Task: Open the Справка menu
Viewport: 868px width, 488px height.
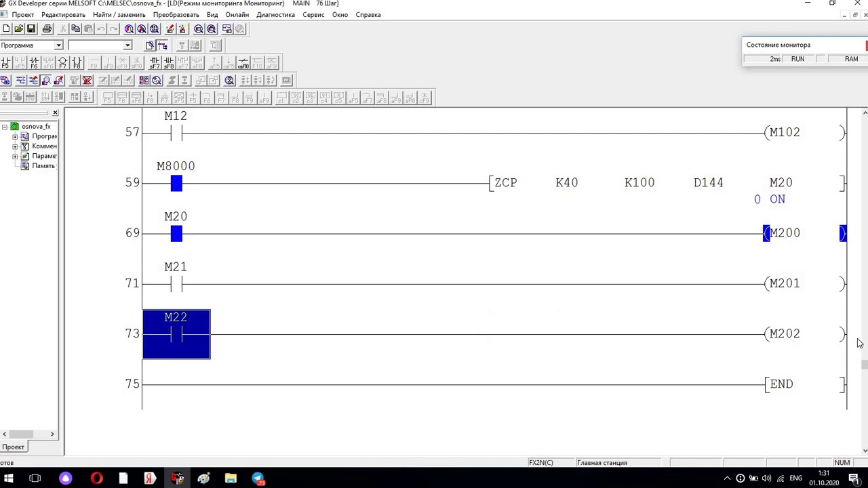Action: click(x=368, y=14)
